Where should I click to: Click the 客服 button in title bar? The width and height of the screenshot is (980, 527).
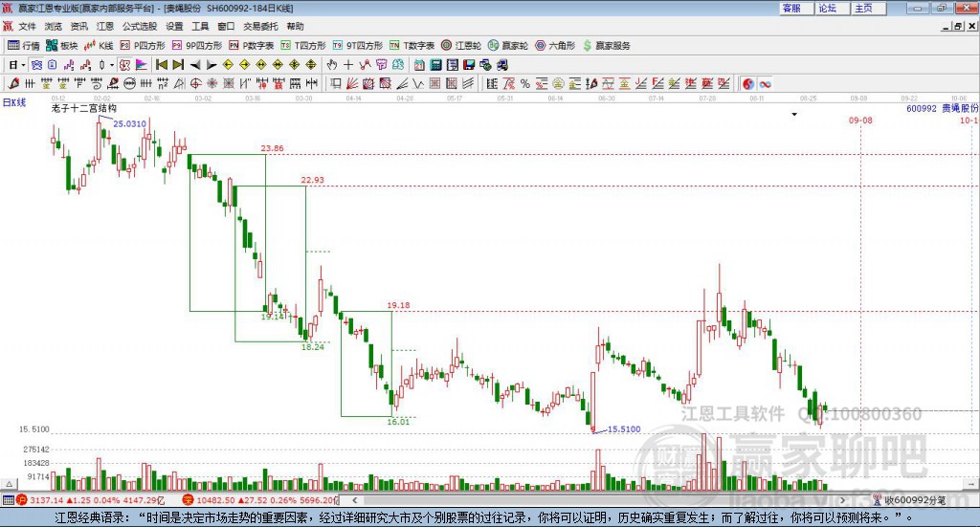pos(795,8)
